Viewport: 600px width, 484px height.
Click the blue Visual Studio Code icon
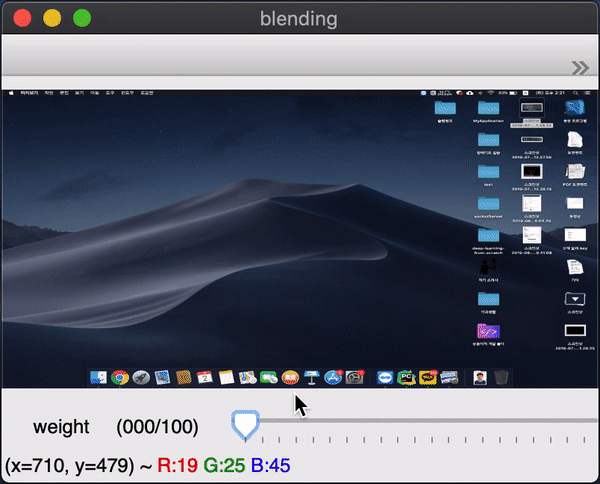[x=575, y=108]
